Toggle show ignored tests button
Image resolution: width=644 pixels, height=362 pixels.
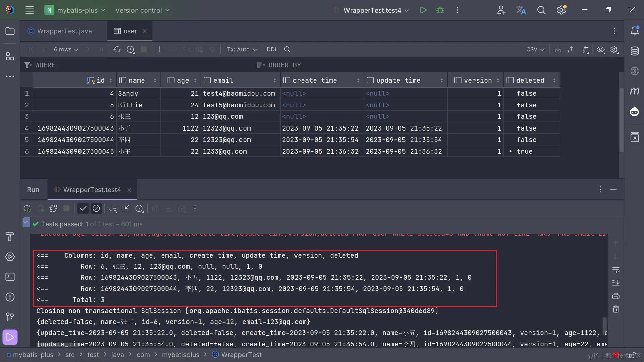click(96, 209)
